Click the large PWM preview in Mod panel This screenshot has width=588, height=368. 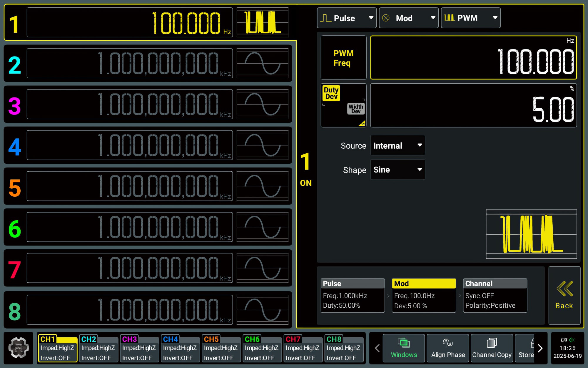[531, 234]
